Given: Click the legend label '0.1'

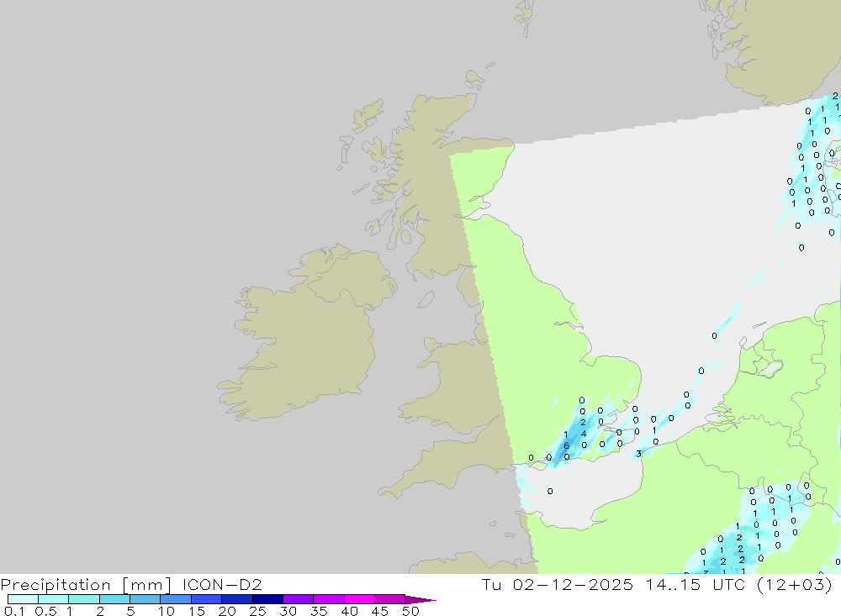Looking at the screenshot, I should pyautogui.click(x=14, y=611).
